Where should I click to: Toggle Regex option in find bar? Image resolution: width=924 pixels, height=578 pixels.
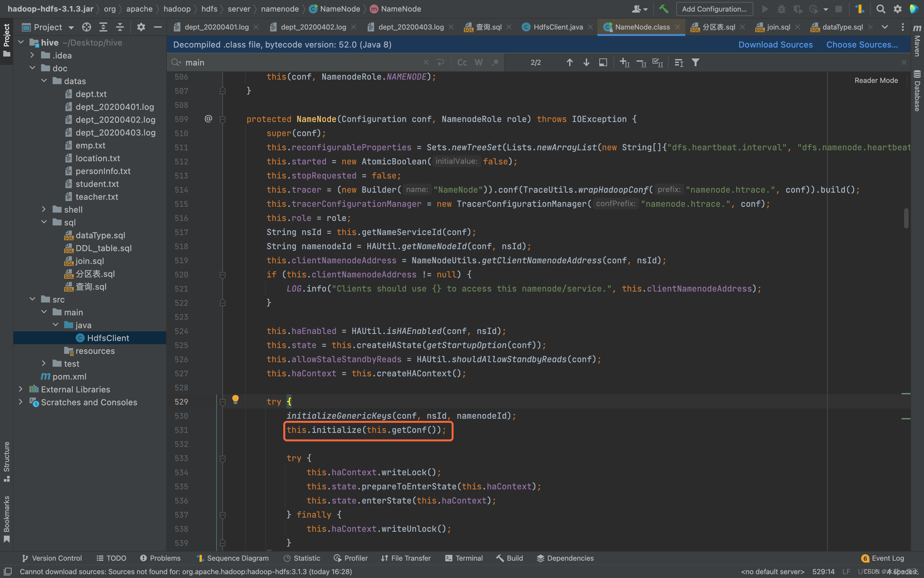pyautogui.click(x=495, y=62)
